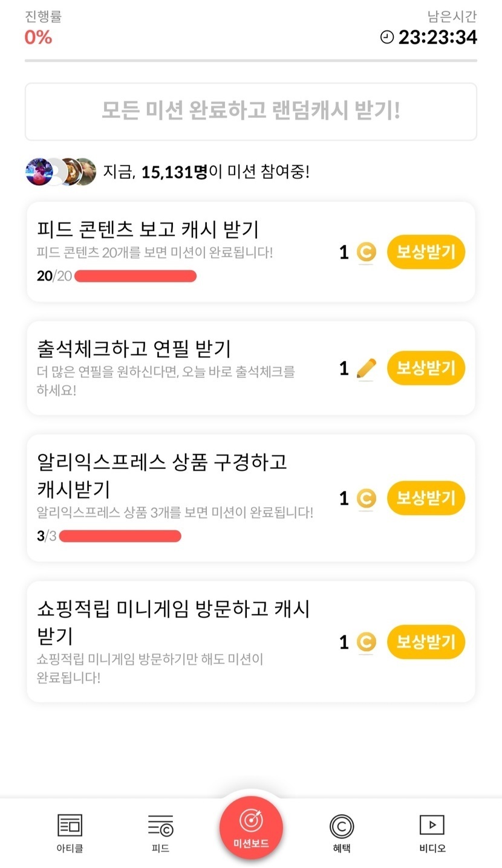Tap the clock icon beside remaining time
Image resolution: width=502 pixels, height=868 pixels.
[386, 37]
